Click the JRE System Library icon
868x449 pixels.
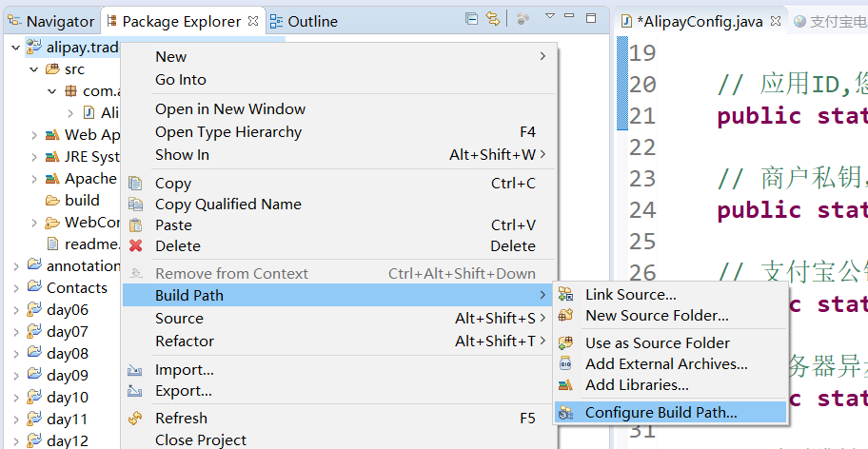point(52,157)
